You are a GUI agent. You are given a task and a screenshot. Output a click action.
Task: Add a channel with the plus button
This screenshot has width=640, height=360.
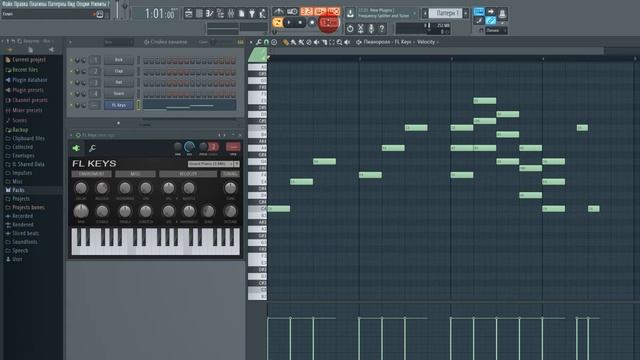point(118,122)
